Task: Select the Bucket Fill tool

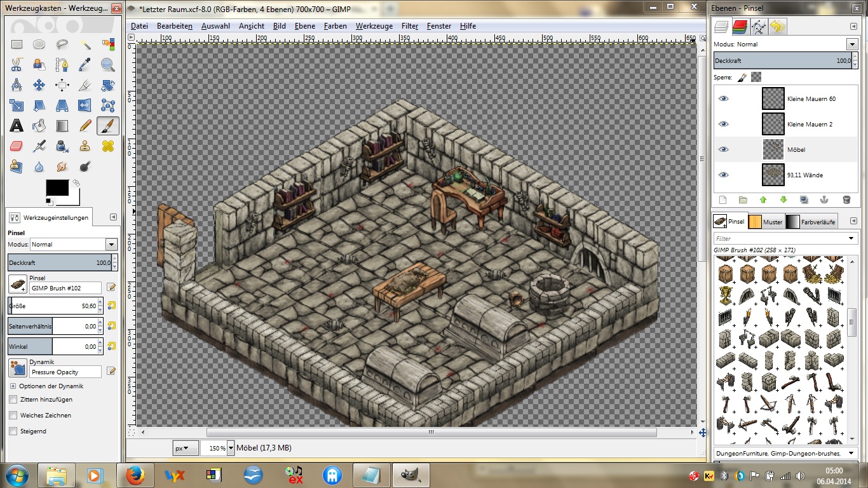Action: [39, 125]
